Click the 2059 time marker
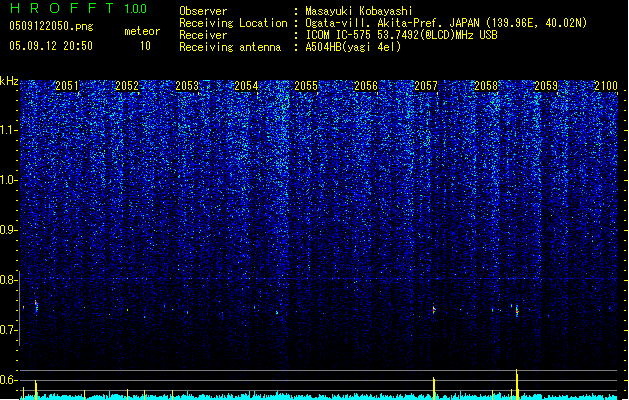 [546, 86]
